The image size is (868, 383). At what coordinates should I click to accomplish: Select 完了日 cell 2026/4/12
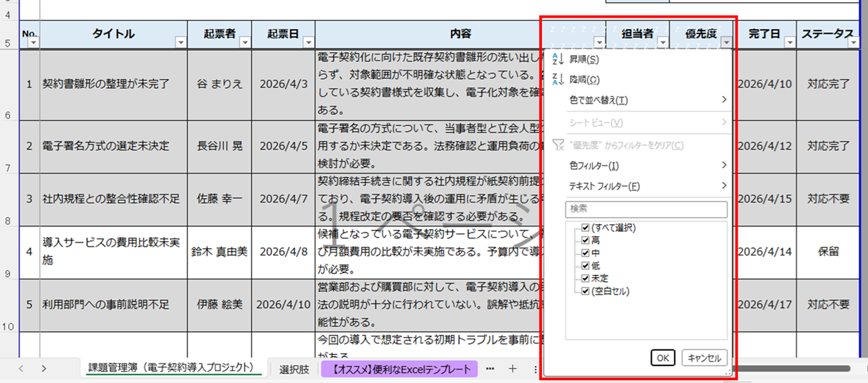[764, 147]
